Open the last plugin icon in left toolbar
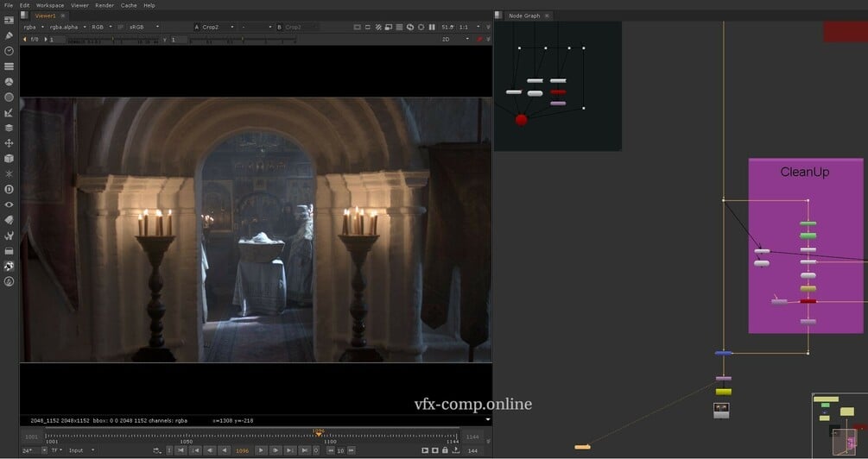868x459 pixels. [9, 281]
